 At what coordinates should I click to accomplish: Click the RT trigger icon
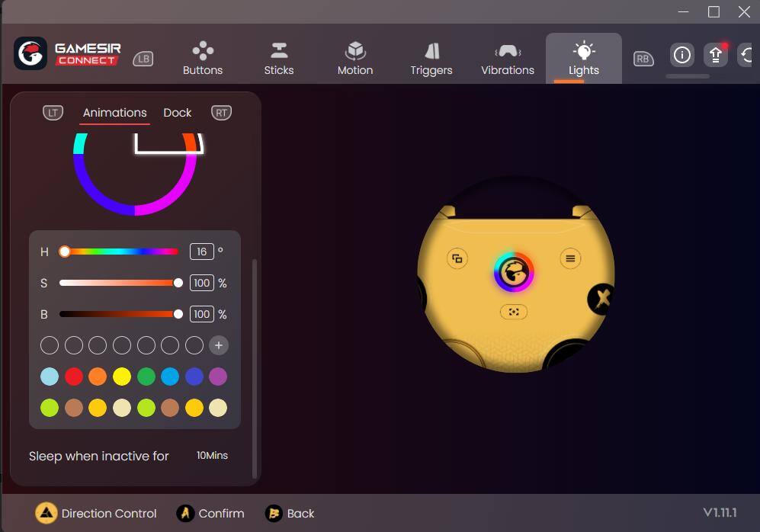[x=222, y=112]
